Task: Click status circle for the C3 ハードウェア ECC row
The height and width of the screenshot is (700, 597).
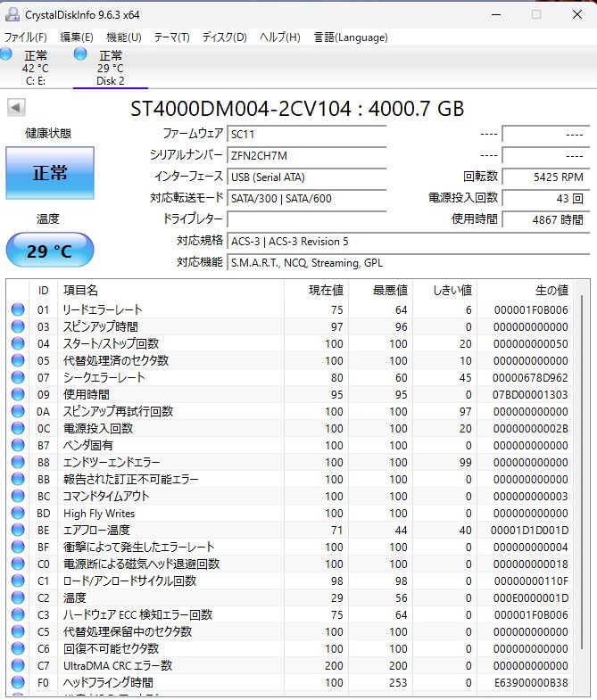Action: tap(18, 614)
